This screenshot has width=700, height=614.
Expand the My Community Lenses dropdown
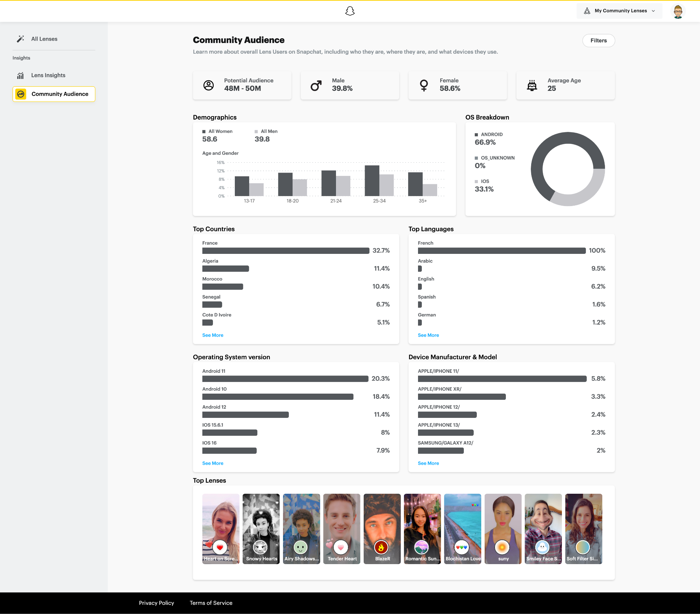pos(620,11)
